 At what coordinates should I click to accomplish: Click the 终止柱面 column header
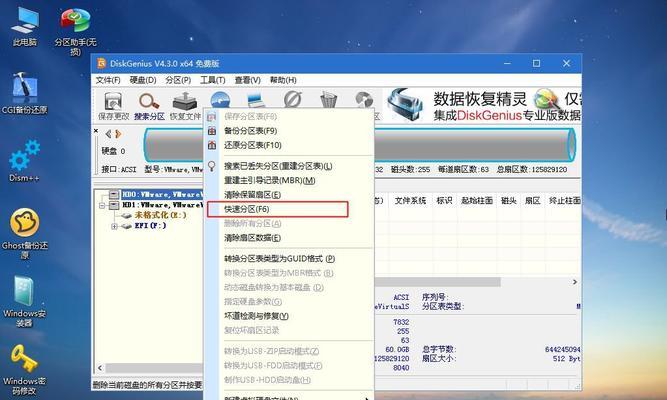[x=564, y=200]
